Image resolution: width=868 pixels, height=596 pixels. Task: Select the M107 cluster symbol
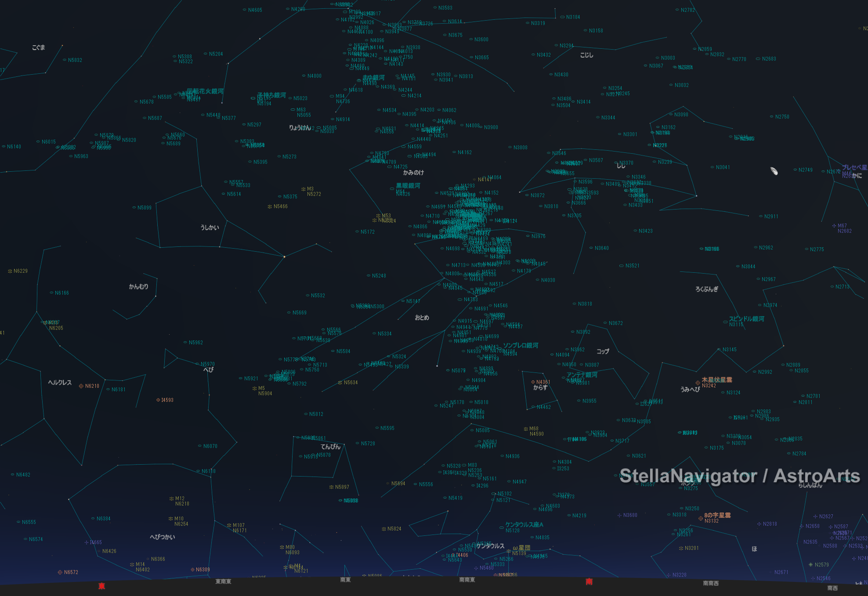coord(229,525)
